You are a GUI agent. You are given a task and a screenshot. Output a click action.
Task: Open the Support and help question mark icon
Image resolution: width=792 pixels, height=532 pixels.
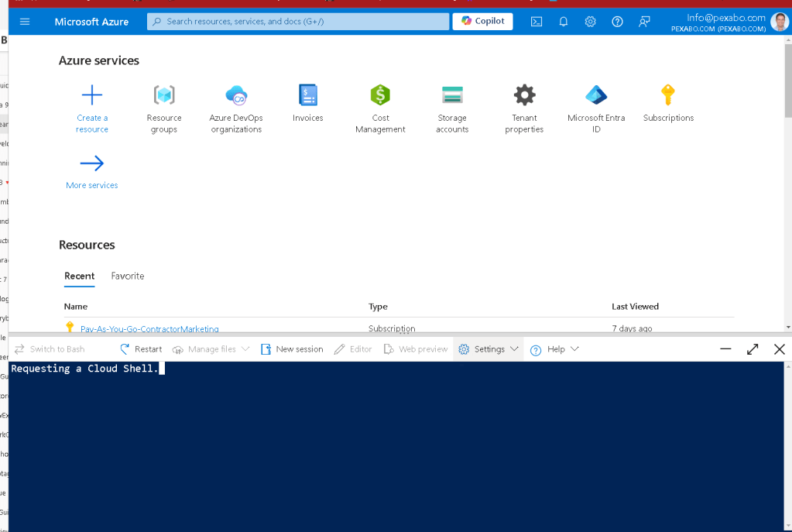[617, 22]
